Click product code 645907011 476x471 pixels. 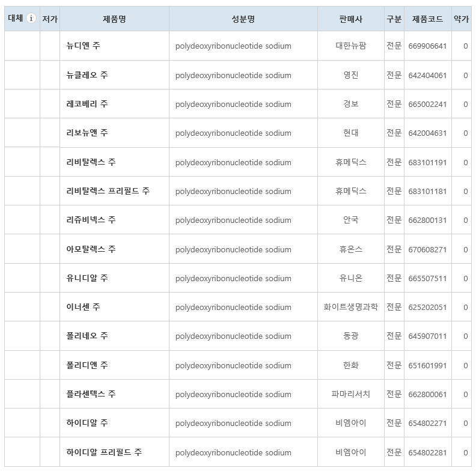[427, 336]
